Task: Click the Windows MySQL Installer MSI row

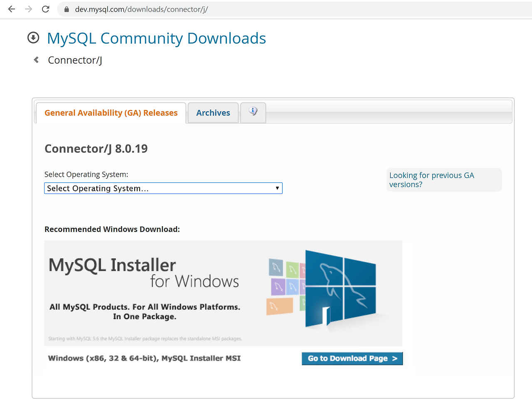Action: [x=144, y=358]
